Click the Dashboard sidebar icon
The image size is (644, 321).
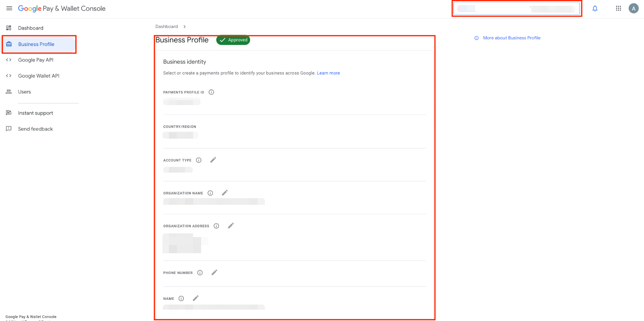point(9,28)
